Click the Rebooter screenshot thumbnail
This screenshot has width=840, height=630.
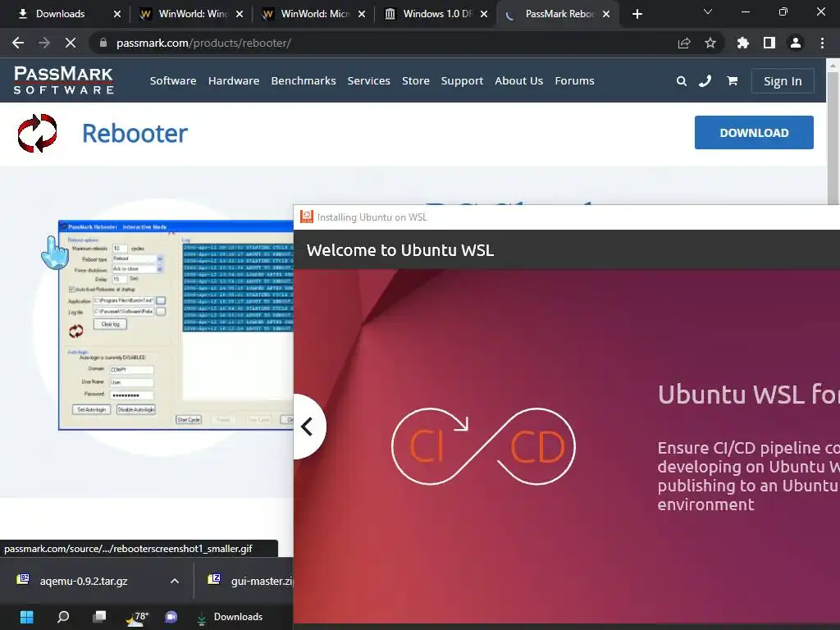tap(176, 325)
